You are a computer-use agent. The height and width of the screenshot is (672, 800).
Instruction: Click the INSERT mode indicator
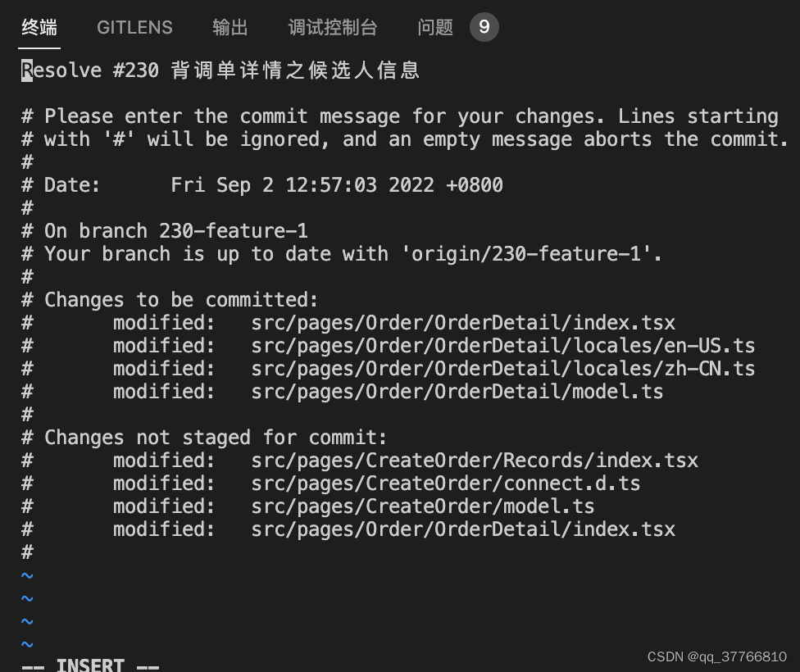click(90, 664)
